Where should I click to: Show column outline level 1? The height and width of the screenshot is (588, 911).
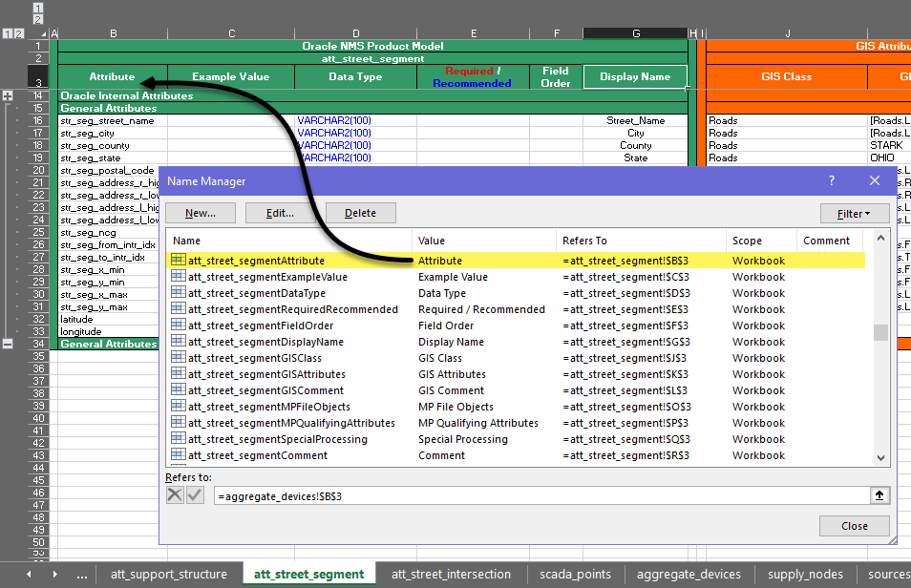[38, 8]
